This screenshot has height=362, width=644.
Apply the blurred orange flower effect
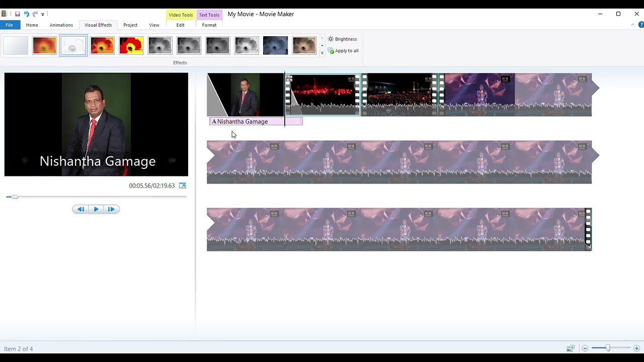pos(44,45)
